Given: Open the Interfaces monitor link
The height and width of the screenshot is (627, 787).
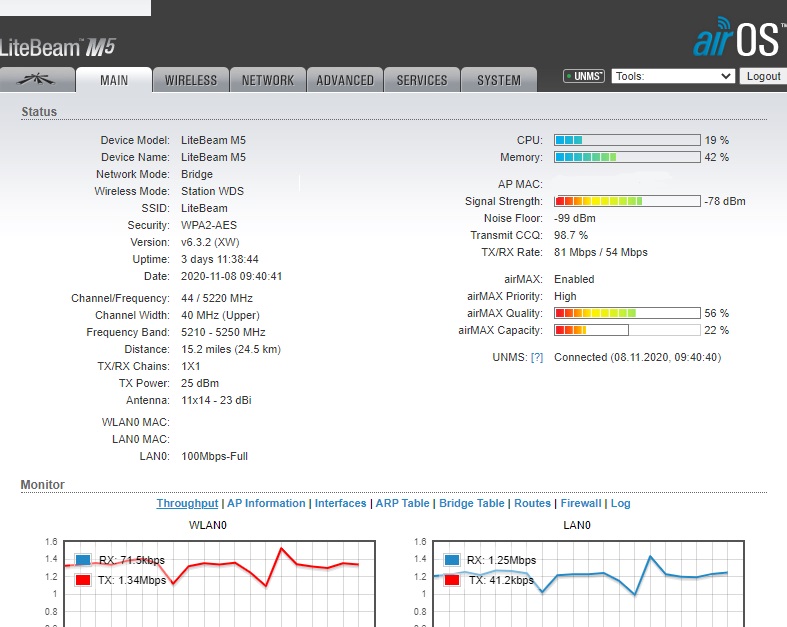Looking at the screenshot, I should 340,503.
